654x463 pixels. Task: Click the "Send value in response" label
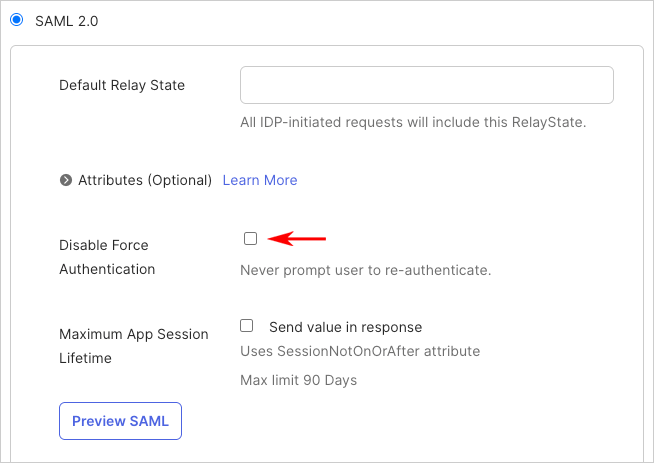point(345,327)
